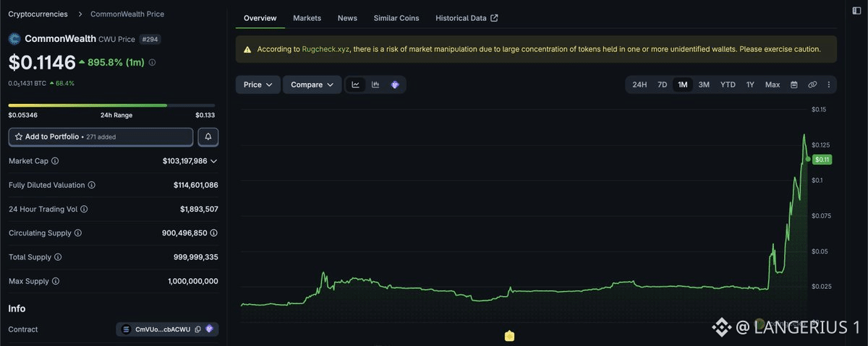Viewport: 868px width, 346px height.
Task: Switch to the Markets tab
Action: pos(307,18)
